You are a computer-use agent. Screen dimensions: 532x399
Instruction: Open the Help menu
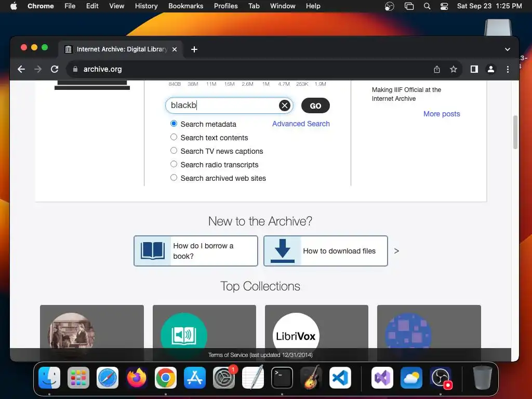click(x=313, y=6)
